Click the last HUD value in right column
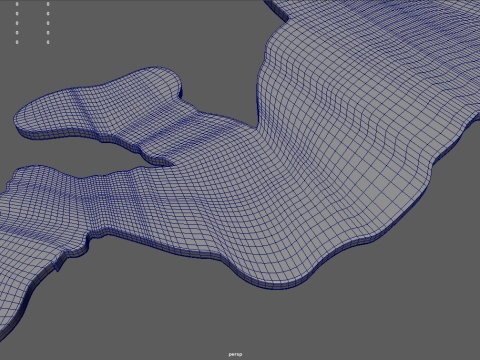480x360 pixels. point(48,42)
